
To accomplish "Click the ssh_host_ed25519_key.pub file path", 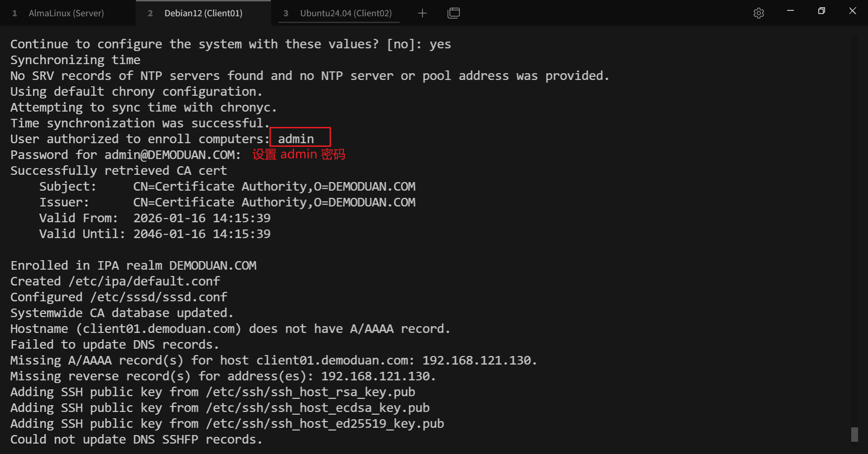I will 325,423.
